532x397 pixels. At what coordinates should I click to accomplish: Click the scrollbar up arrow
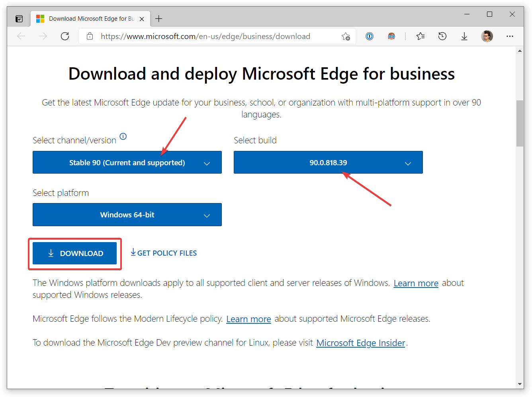520,51
